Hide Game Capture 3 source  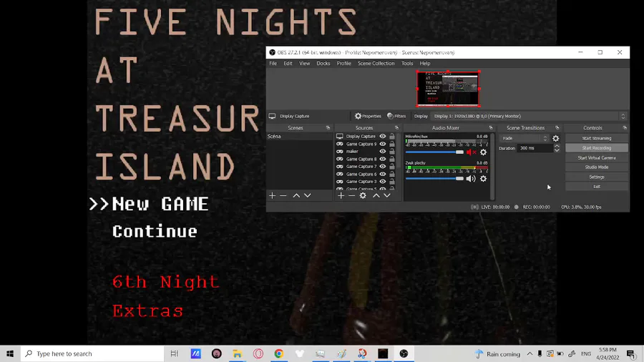coord(382,182)
